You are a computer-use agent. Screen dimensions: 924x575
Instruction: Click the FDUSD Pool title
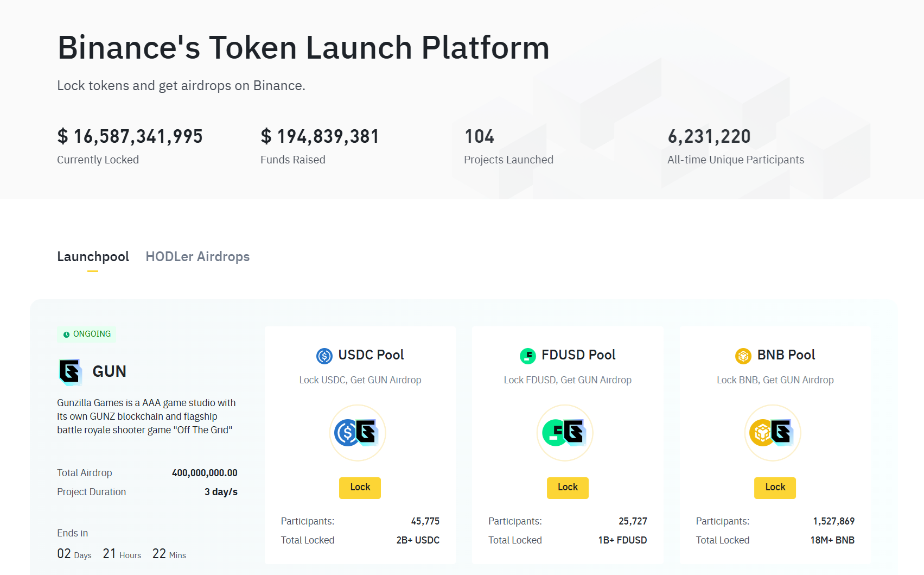[578, 355]
